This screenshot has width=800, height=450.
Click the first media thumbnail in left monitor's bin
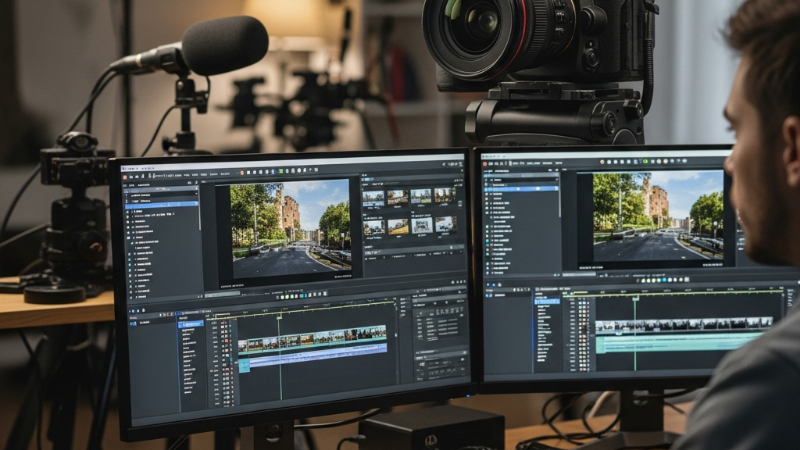374,198
